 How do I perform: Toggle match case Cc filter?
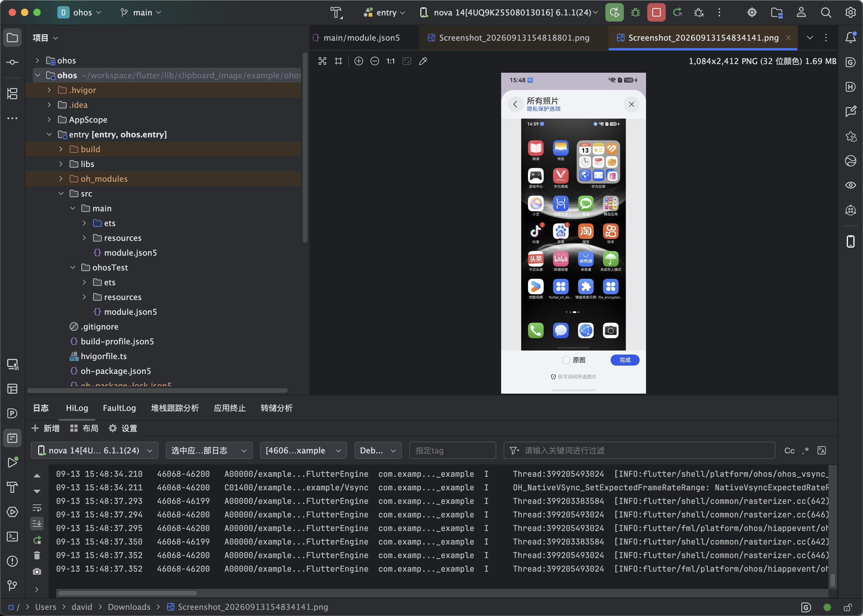[x=789, y=451]
